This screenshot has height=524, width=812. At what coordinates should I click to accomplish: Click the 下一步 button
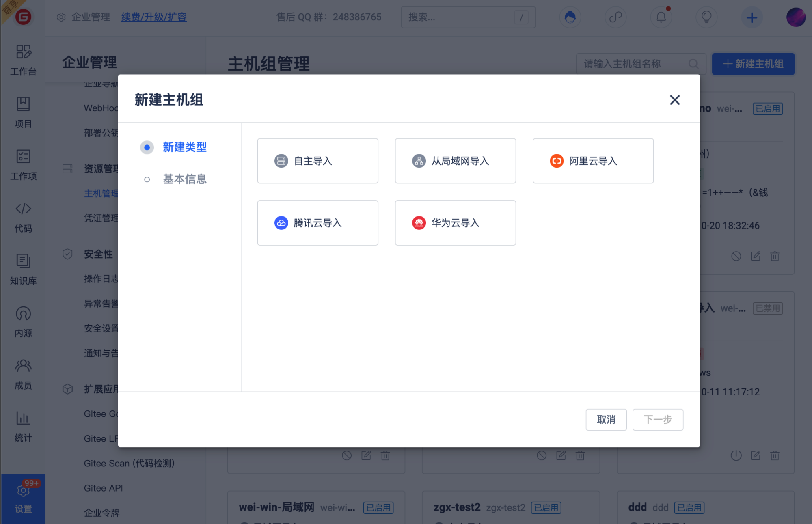658,419
